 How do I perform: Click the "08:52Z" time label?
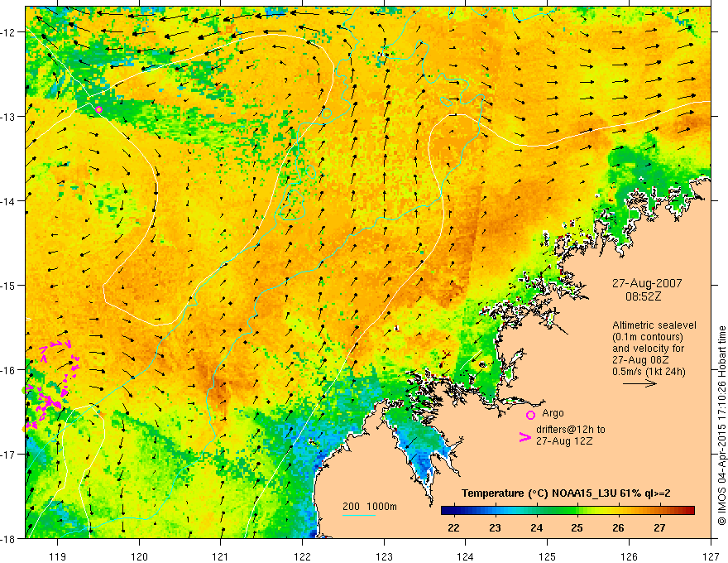(x=643, y=296)
